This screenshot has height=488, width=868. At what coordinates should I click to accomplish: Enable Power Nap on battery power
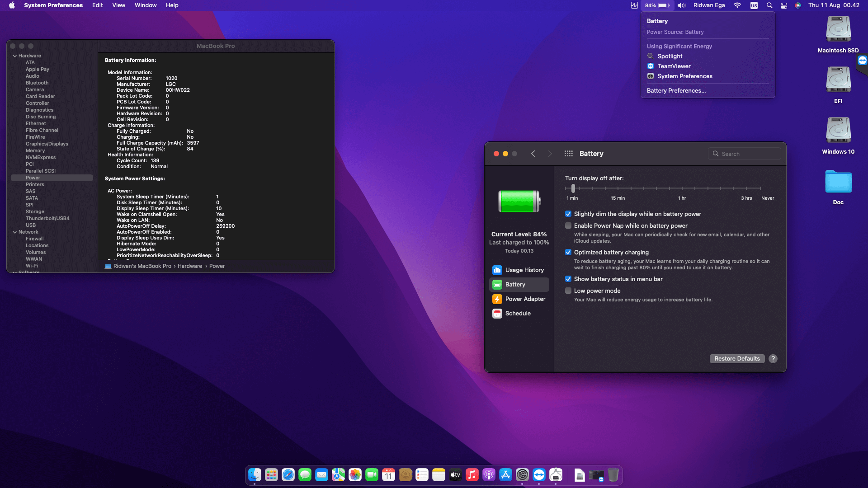click(568, 226)
